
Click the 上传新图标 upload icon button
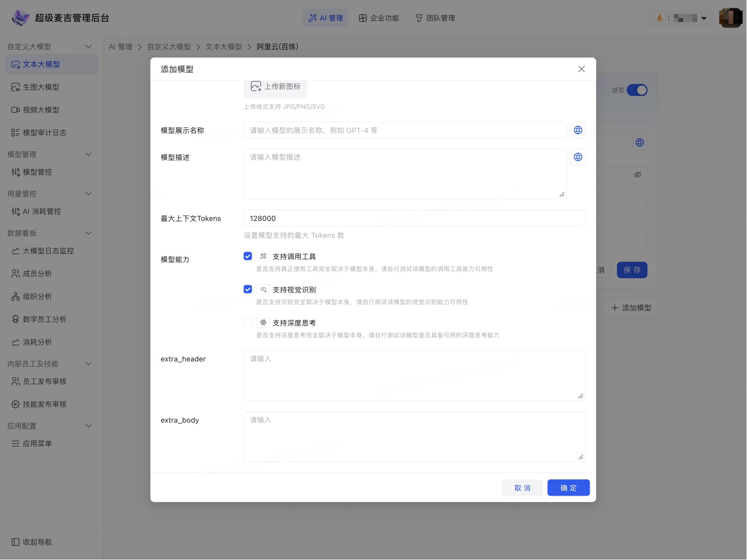[275, 86]
